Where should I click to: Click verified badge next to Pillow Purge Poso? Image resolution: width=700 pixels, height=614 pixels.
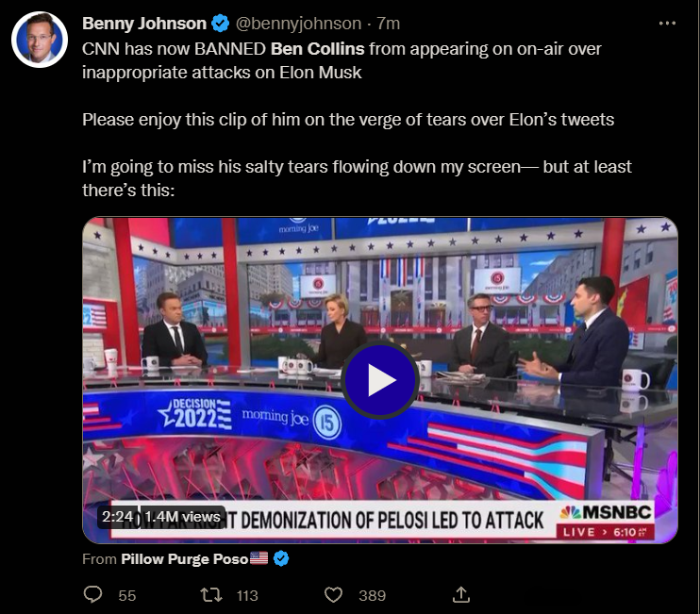[x=281, y=558]
